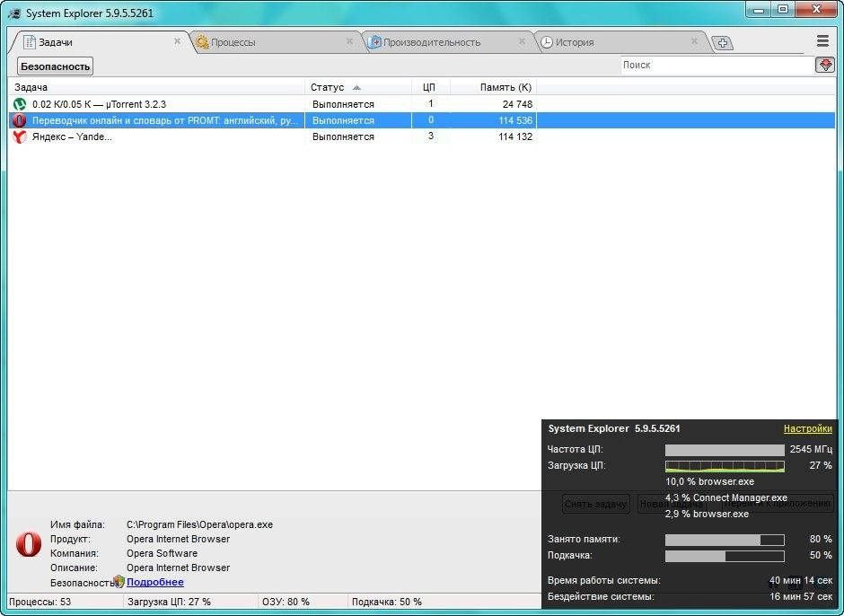Switch to the Задачи tab
This screenshot has height=616, width=844.
[100, 42]
